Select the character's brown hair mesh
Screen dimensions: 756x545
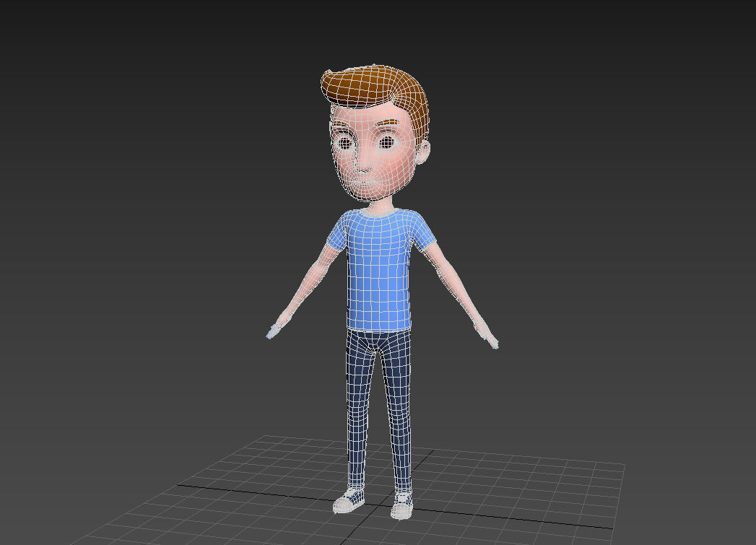[x=375, y=87]
